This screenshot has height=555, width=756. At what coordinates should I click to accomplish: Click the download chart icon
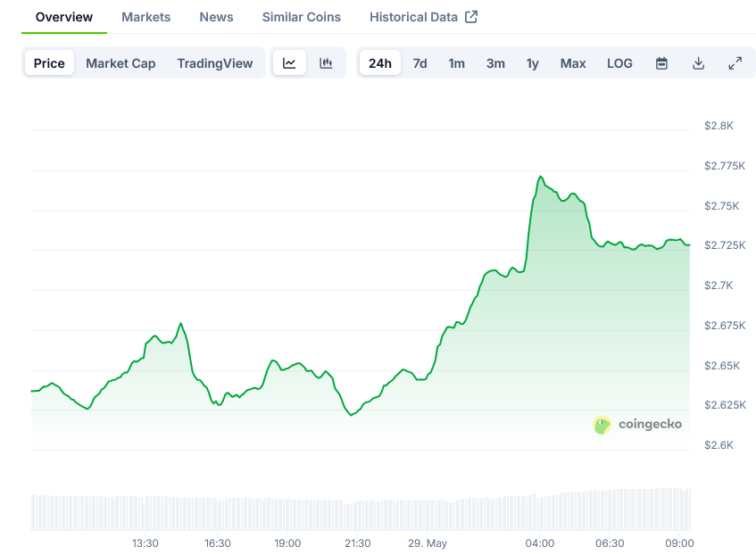pos(698,62)
